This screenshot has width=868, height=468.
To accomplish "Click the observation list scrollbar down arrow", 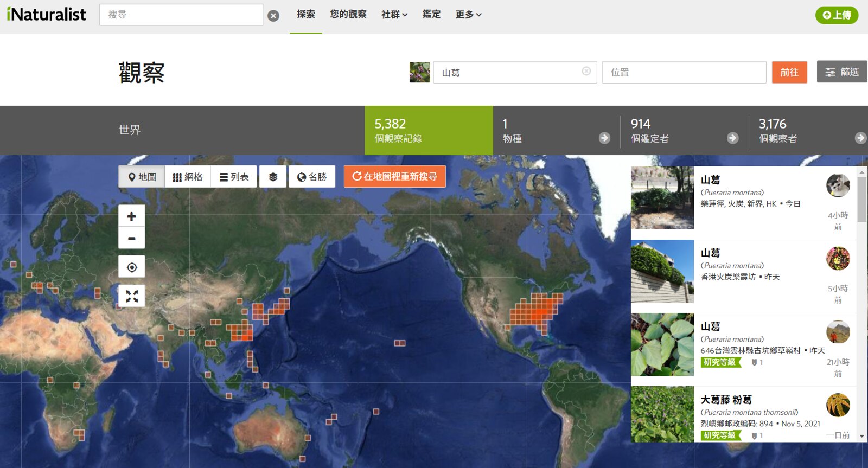I will click(x=861, y=436).
